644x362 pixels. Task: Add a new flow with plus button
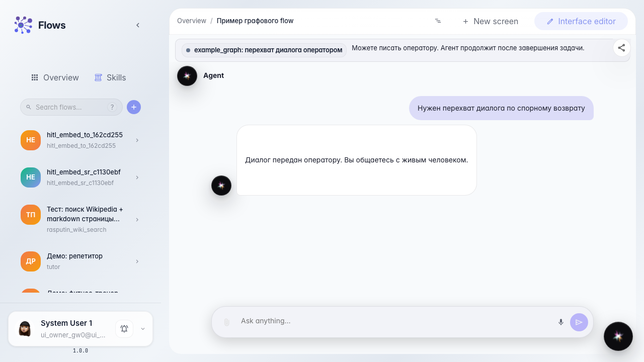tap(134, 107)
